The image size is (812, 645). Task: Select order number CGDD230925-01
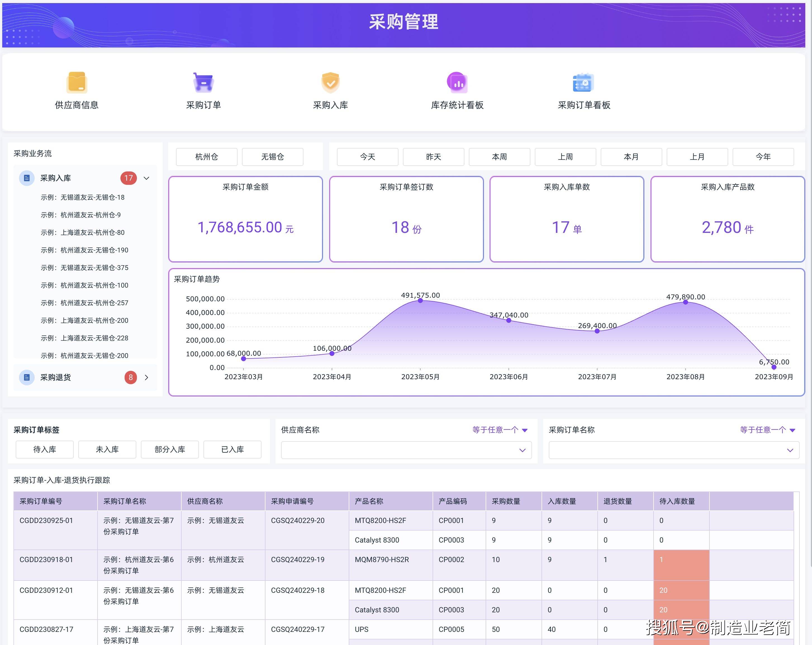(x=46, y=520)
